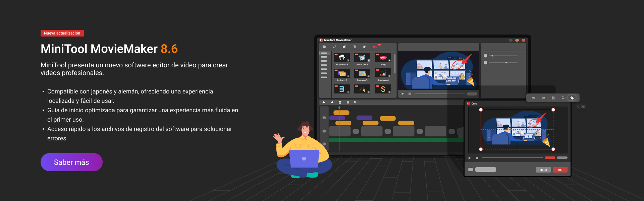
Task: Click the trash Delete icon above the timeline
Action: [x=340, y=102]
